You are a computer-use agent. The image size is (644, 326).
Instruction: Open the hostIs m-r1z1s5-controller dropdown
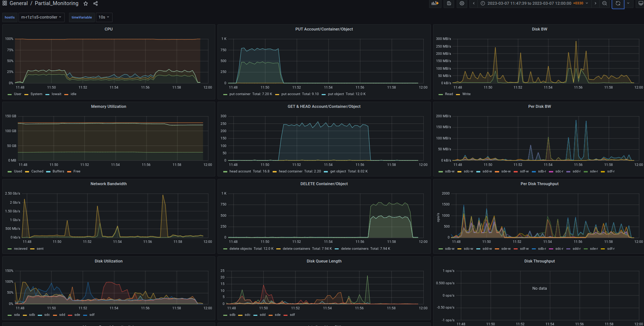click(41, 17)
